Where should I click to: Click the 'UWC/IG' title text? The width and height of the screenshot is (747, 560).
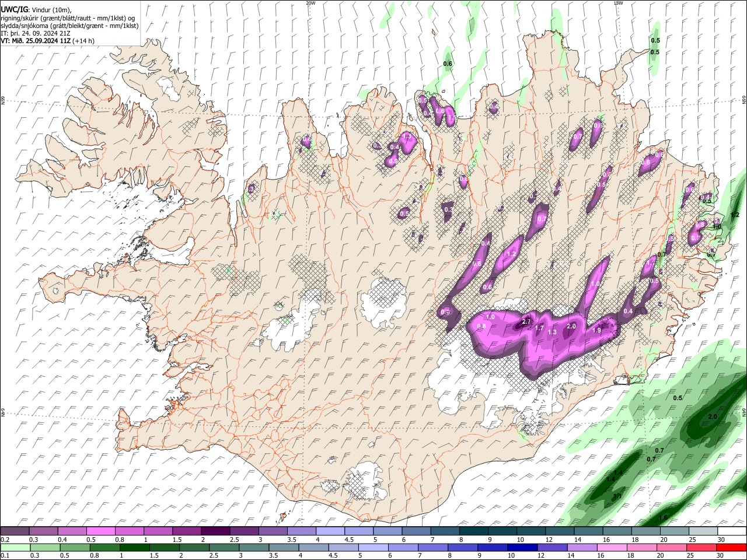pos(14,9)
